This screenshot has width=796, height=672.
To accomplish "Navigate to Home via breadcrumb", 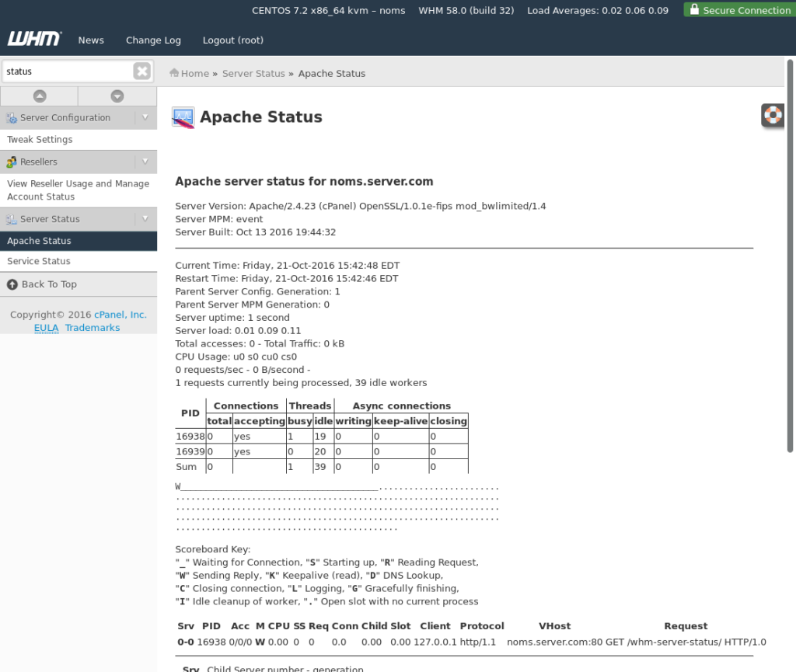I will 189,73.
